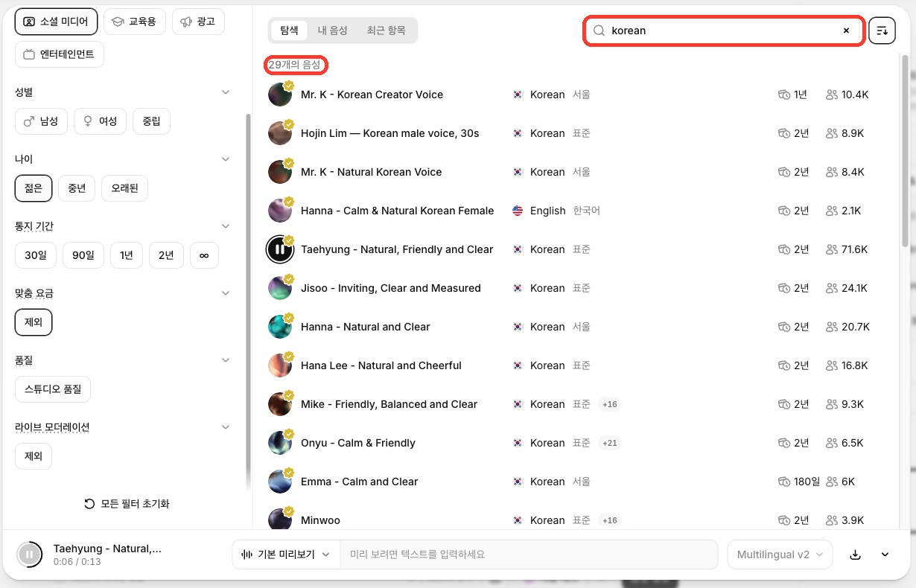Image resolution: width=916 pixels, height=588 pixels.
Task: Switch to the 탐색 tab
Action: [x=289, y=31]
